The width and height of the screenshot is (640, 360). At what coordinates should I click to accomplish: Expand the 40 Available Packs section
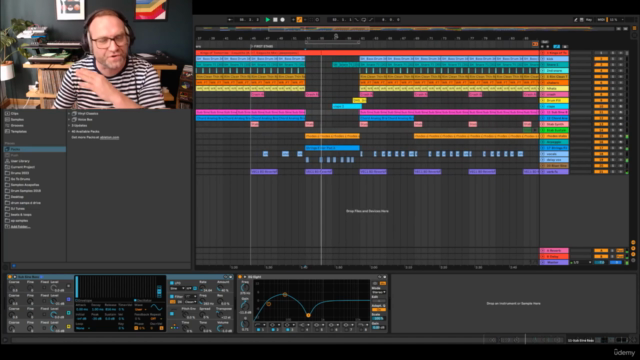[x=69, y=131]
